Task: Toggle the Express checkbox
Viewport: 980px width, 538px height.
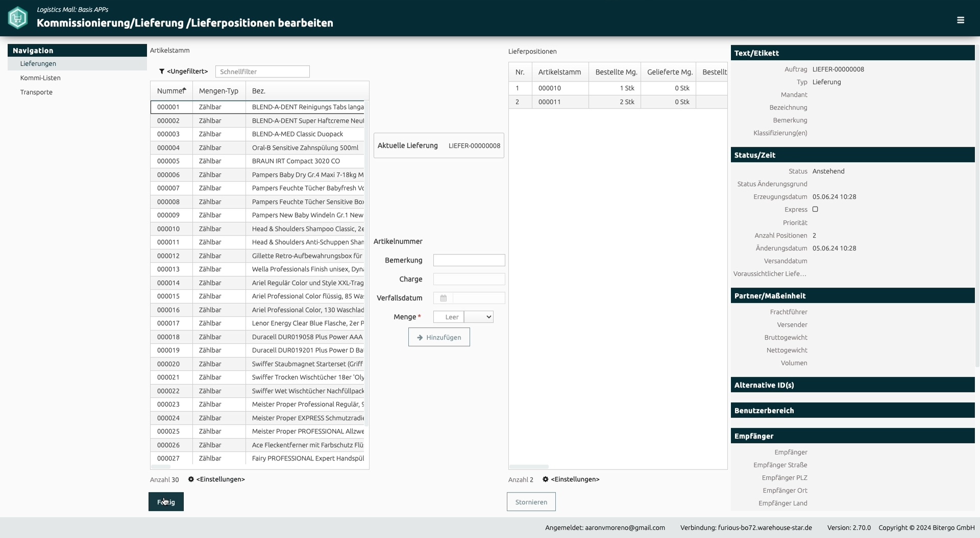Action: tap(815, 209)
